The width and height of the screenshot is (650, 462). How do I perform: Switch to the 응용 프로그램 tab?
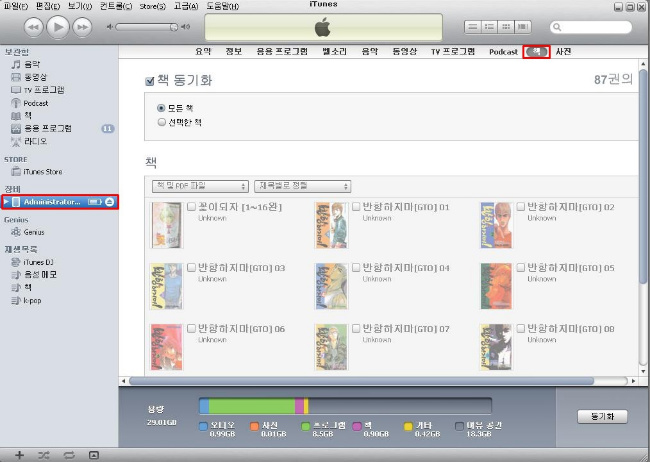coord(282,52)
